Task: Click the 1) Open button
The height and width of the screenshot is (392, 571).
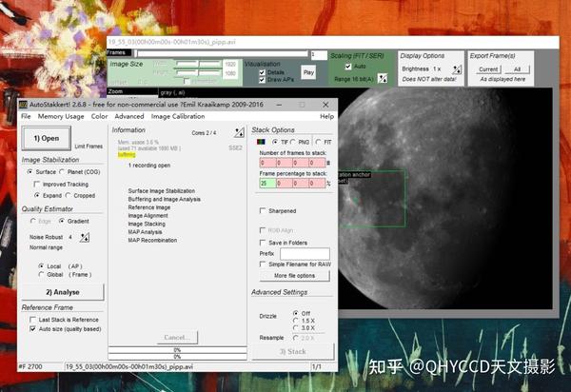Action: (x=47, y=138)
